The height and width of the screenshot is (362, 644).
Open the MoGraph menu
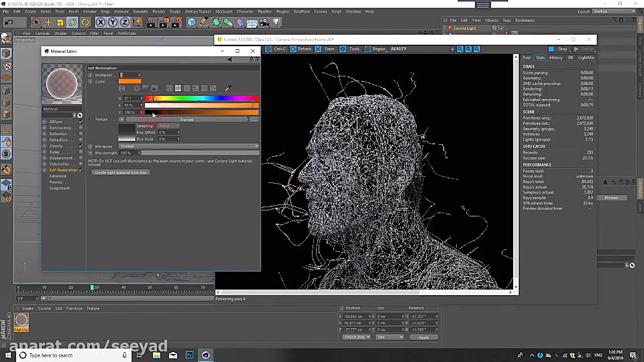[223, 11]
